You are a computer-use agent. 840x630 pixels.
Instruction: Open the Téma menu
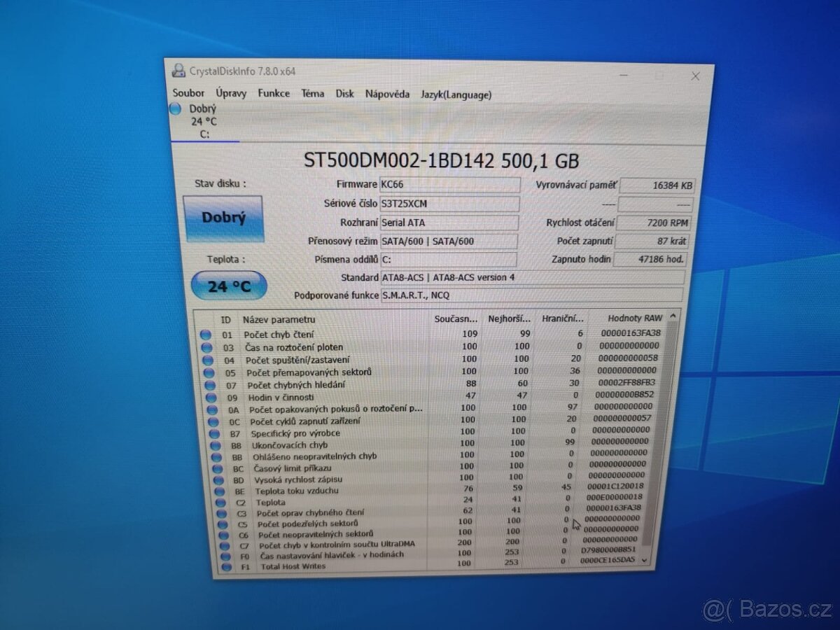(x=312, y=93)
